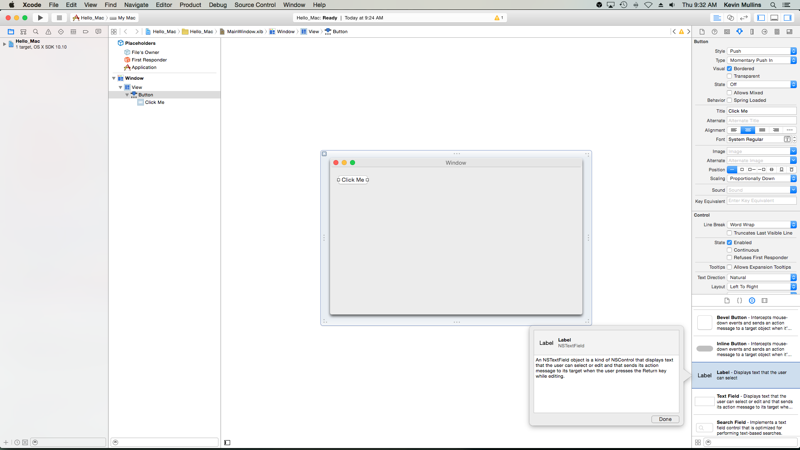Check Allows Expansion Tooltips
The width and height of the screenshot is (800, 450).
[x=730, y=267]
